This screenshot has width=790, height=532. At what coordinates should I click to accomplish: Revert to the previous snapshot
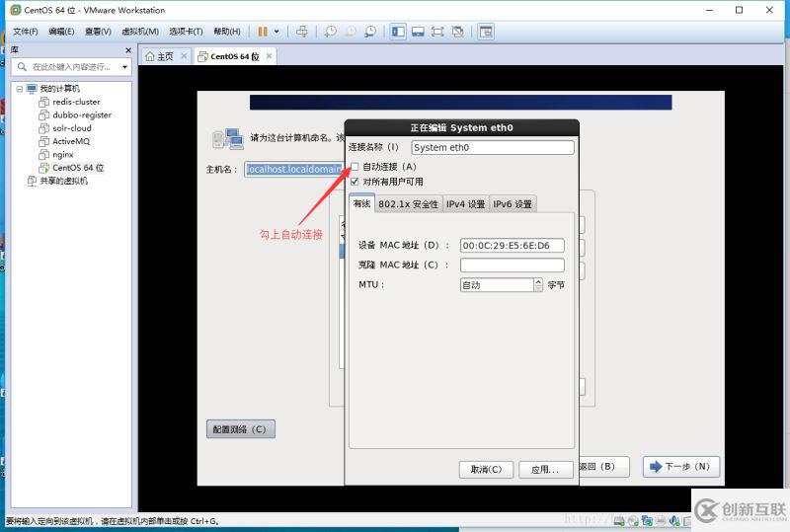point(351,32)
